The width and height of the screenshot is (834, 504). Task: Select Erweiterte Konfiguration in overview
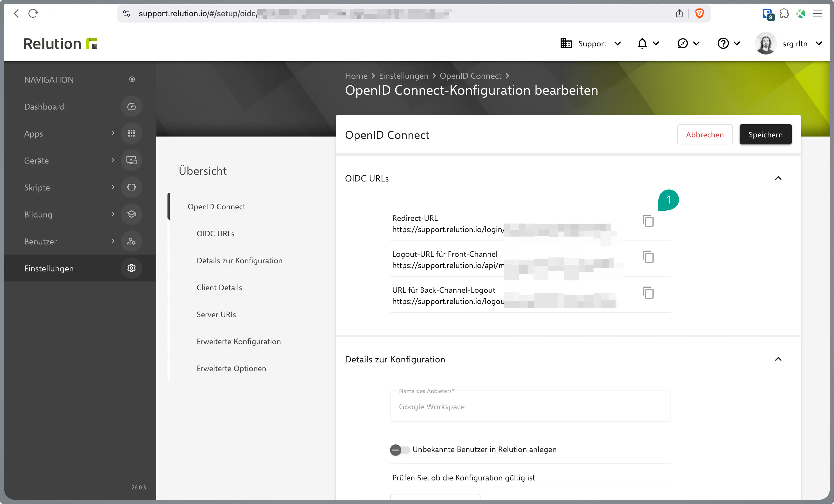point(239,341)
